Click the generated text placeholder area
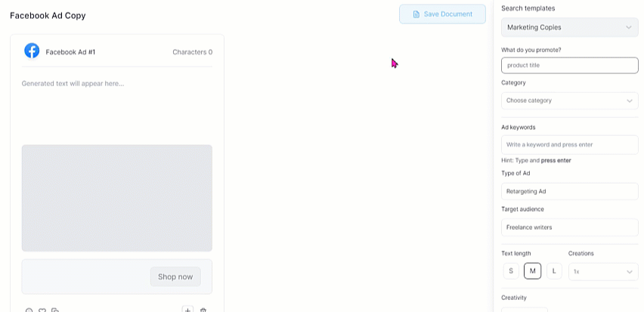 coord(73,84)
